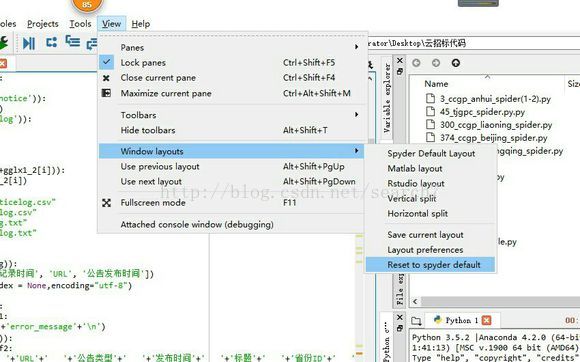This screenshot has width=580, height=362.
Task: Open the Projects menu
Action: pos(43,24)
